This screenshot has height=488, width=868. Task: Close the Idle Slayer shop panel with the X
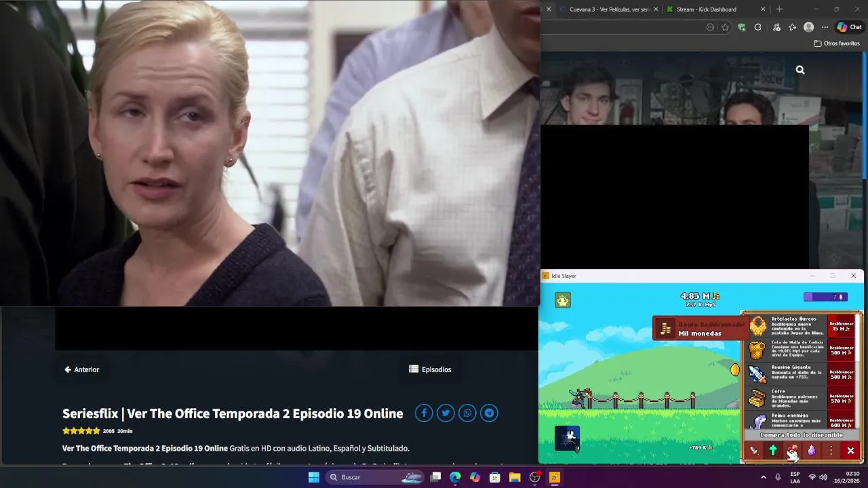pyautogui.click(x=850, y=451)
